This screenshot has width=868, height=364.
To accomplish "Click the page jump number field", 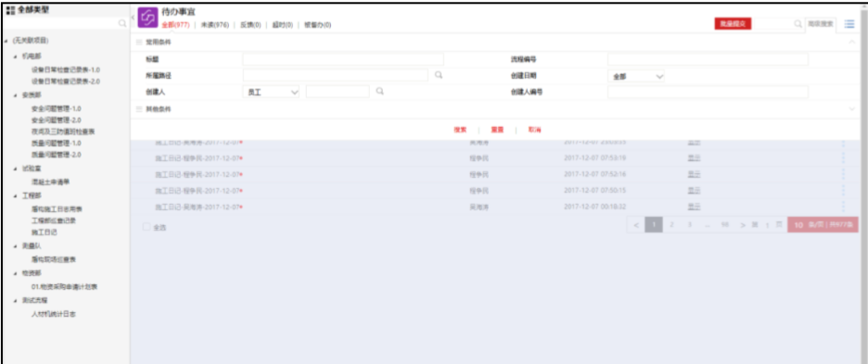I will (767, 225).
